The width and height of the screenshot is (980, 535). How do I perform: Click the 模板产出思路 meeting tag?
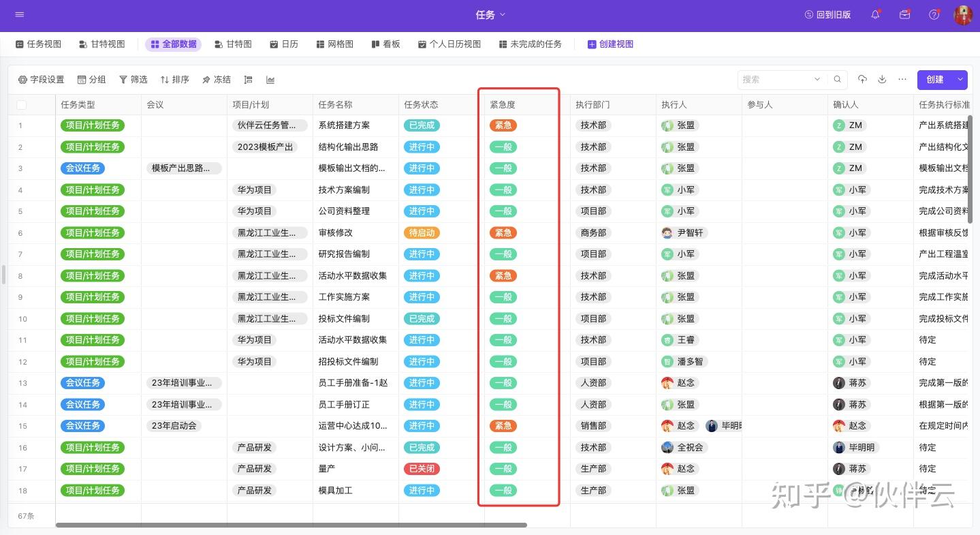click(x=184, y=168)
